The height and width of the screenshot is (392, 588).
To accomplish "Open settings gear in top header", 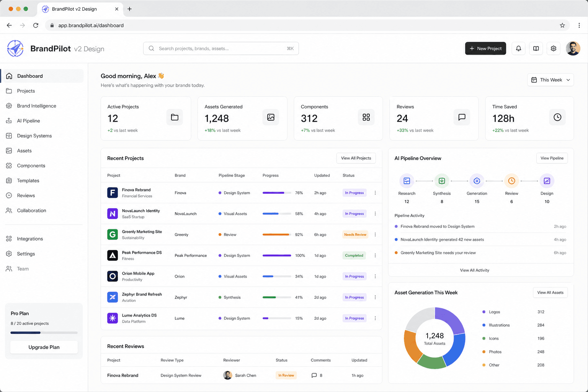I will tap(554, 49).
